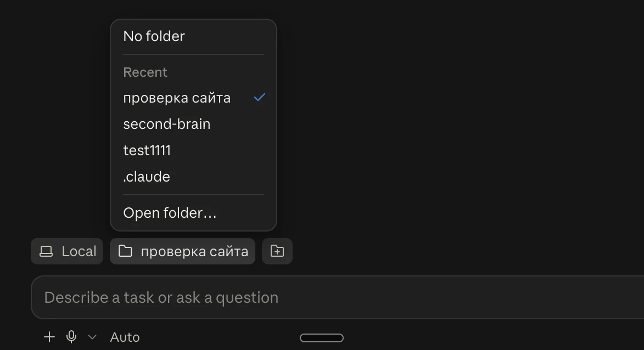This screenshot has height=350, width=644.
Task: Click the Local environment button
Action: [x=67, y=251]
